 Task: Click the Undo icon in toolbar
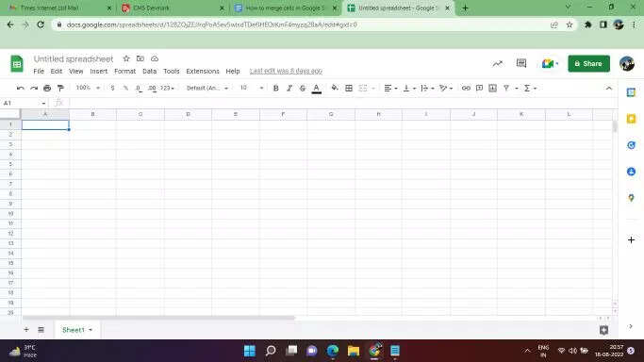pos(20,89)
